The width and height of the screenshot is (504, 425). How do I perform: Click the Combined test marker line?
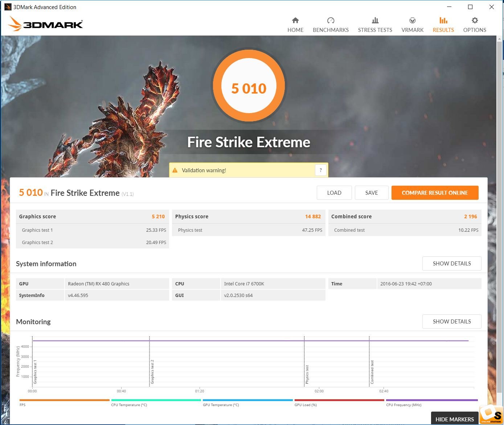(x=369, y=362)
